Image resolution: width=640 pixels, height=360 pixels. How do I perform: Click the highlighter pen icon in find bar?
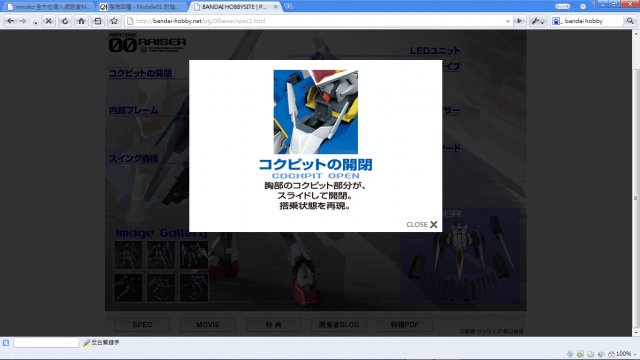tap(87, 343)
